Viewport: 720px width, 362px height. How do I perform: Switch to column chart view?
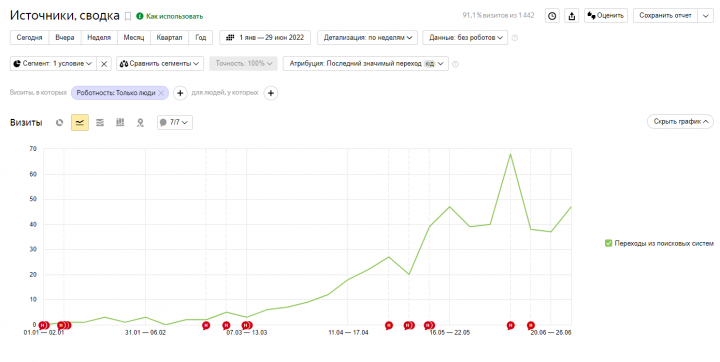tap(120, 123)
